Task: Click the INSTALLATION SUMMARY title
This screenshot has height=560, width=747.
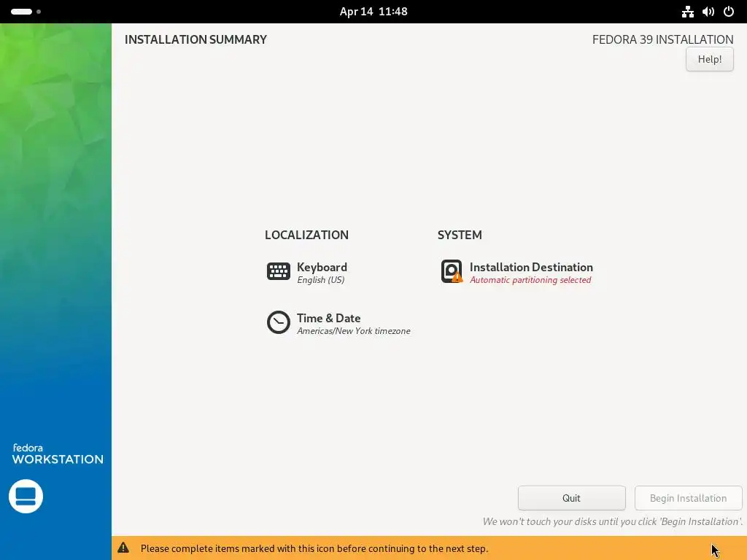Action: (x=196, y=39)
